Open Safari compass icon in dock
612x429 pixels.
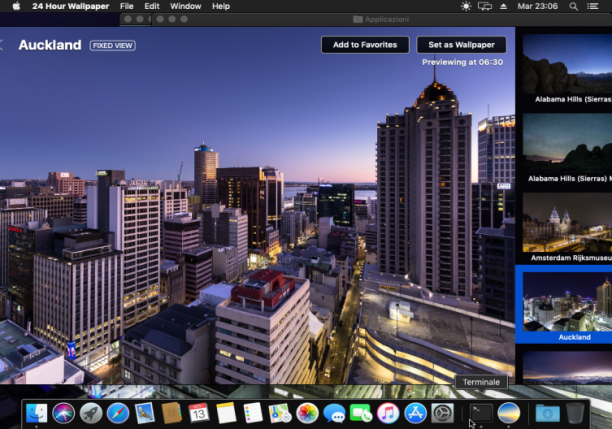click(x=117, y=413)
